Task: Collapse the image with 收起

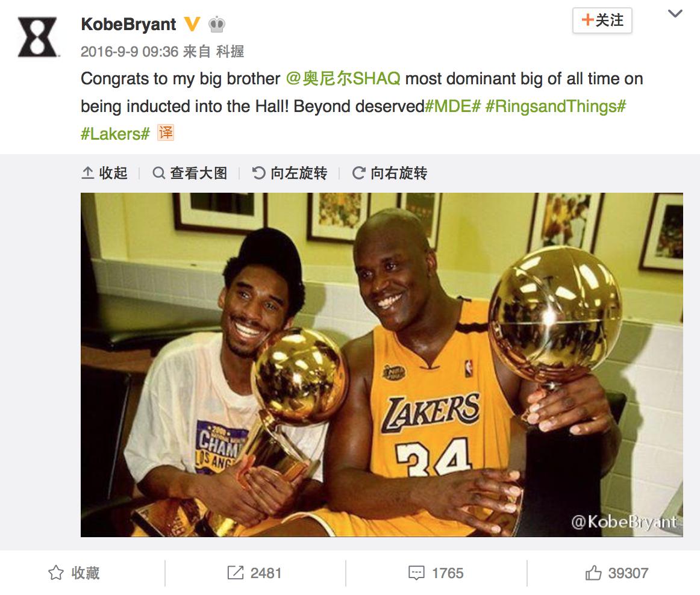Action: coord(104,173)
